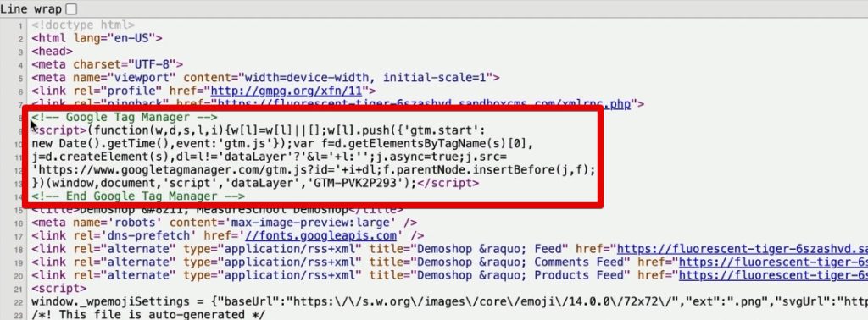This screenshot has height=320, width=868.
Task: Click the window._wpemojiSettings code line
Action: 449,301
